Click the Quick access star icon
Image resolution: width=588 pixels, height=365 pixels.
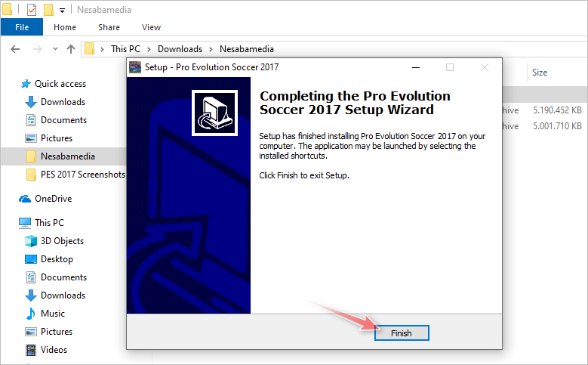(26, 84)
